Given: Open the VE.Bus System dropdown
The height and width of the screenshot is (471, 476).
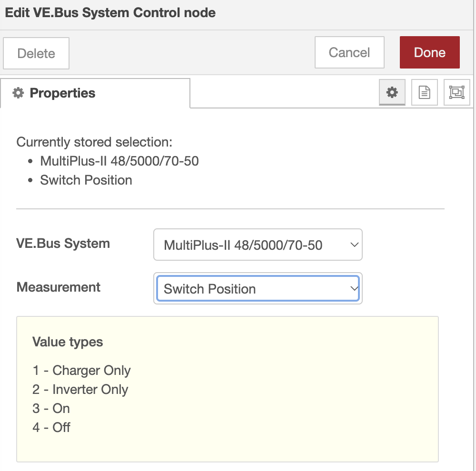Looking at the screenshot, I should coord(258,245).
